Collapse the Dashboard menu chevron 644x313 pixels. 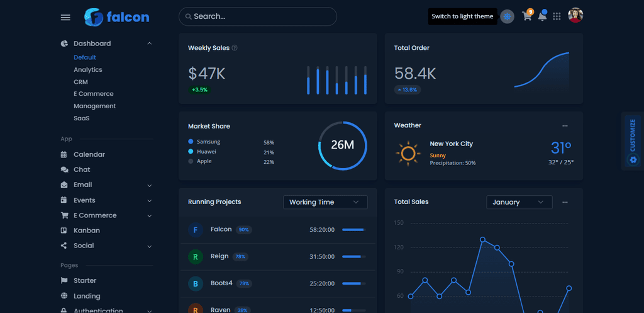point(150,43)
